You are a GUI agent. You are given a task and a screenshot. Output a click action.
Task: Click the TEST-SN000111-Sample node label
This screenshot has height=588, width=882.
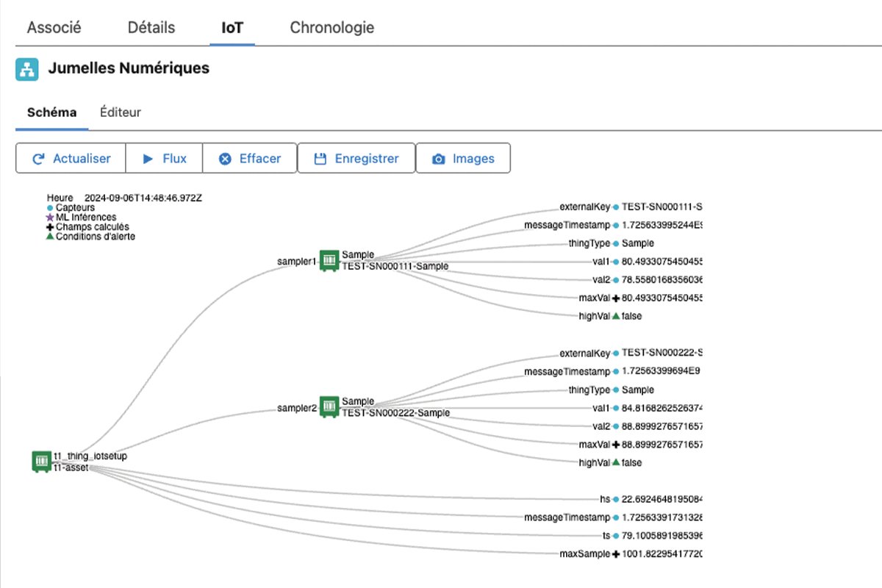click(395, 266)
